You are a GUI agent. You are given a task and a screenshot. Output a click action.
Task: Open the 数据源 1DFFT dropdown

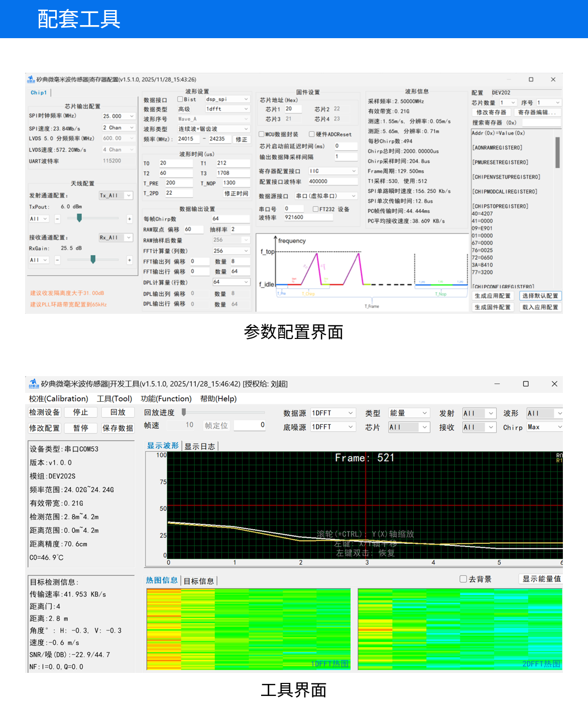(x=333, y=413)
